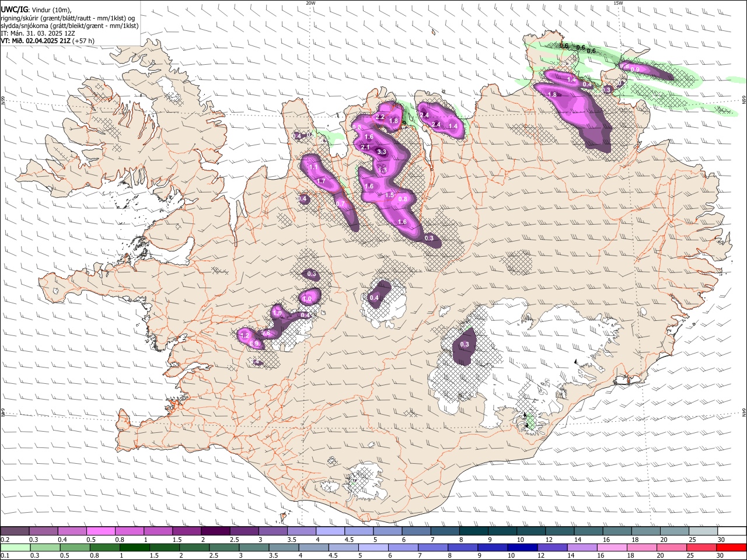Viewport: 747px width, 560px height.
Task: Click the 2.2 value label in the north
Action: coord(380,117)
